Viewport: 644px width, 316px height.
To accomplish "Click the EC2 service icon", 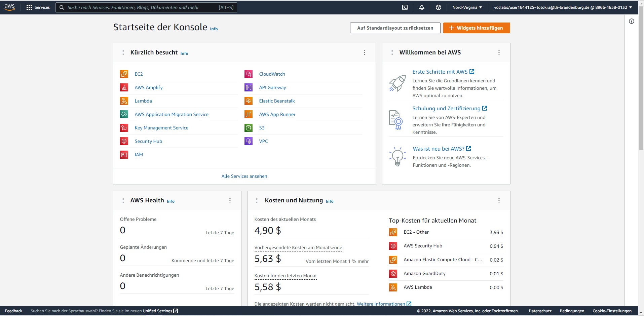I will [x=124, y=74].
